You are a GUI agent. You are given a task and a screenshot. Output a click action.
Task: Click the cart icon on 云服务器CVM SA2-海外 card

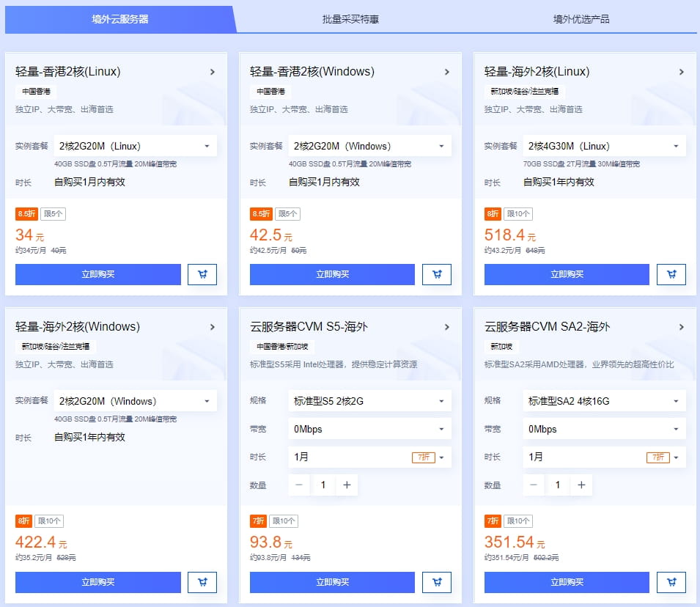671,582
